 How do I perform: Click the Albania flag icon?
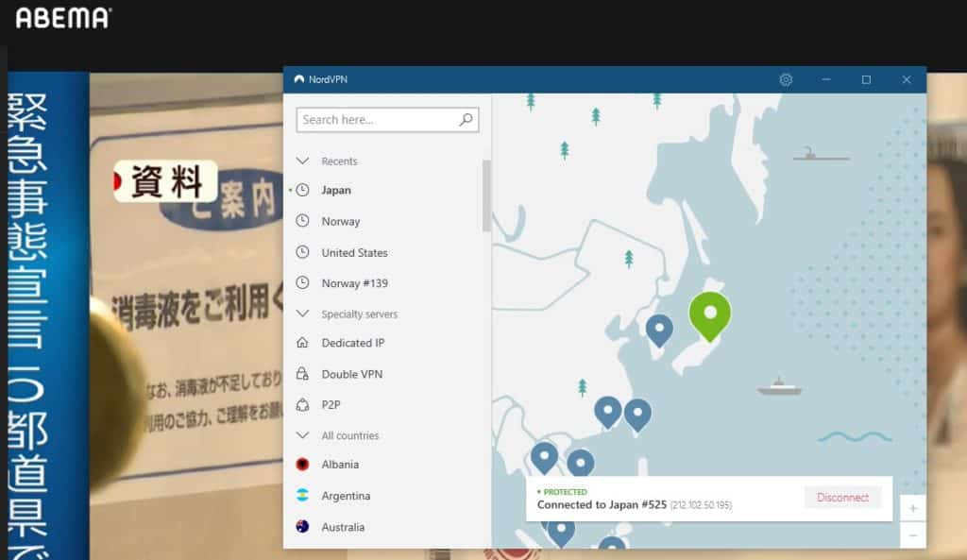point(302,465)
